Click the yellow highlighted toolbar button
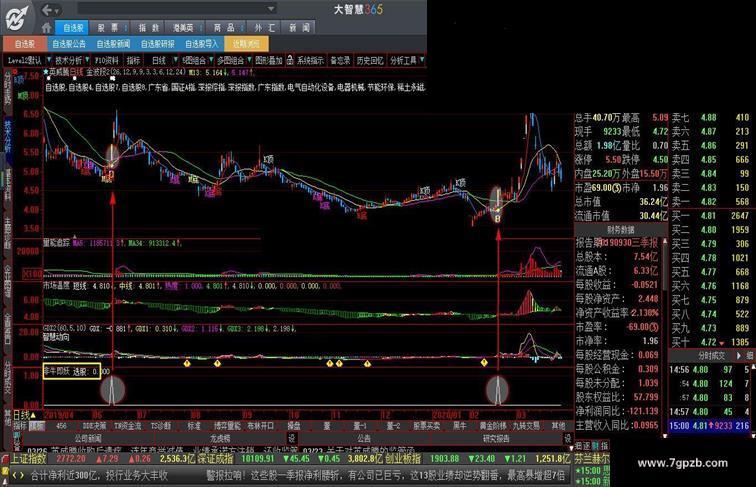756x487 pixels. [x=246, y=44]
